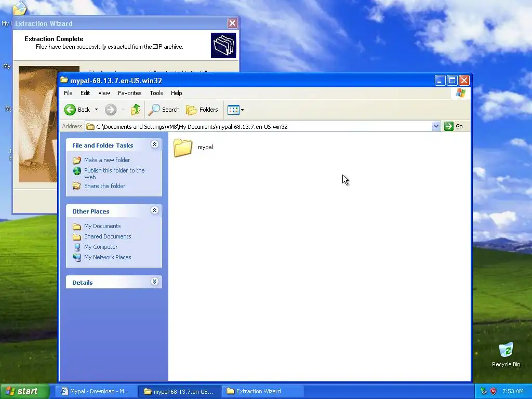Click the Share this folder icon
The width and height of the screenshot is (532, 399).
point(77,186)
